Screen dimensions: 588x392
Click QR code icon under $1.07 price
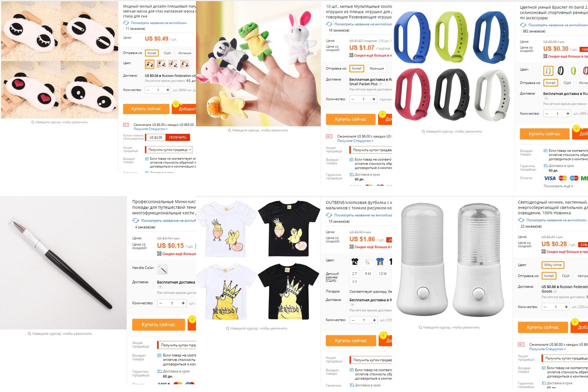(x=351, y=55)
